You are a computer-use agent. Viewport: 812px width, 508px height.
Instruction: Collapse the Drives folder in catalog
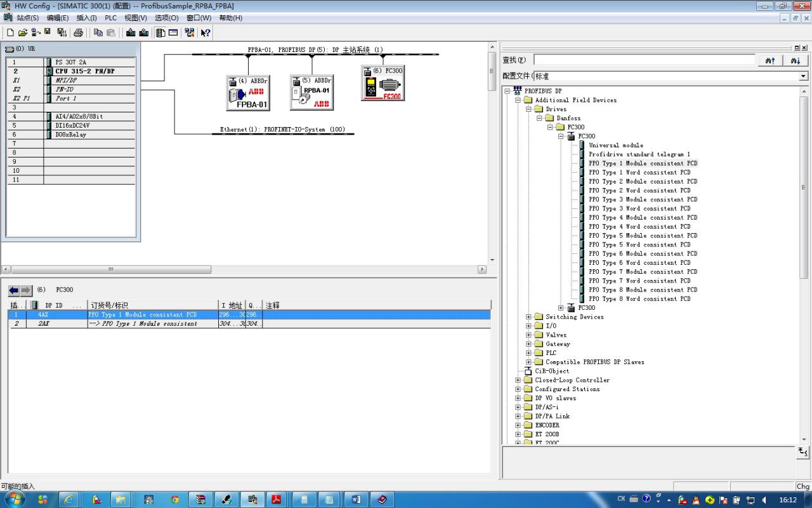click(529, 109)
